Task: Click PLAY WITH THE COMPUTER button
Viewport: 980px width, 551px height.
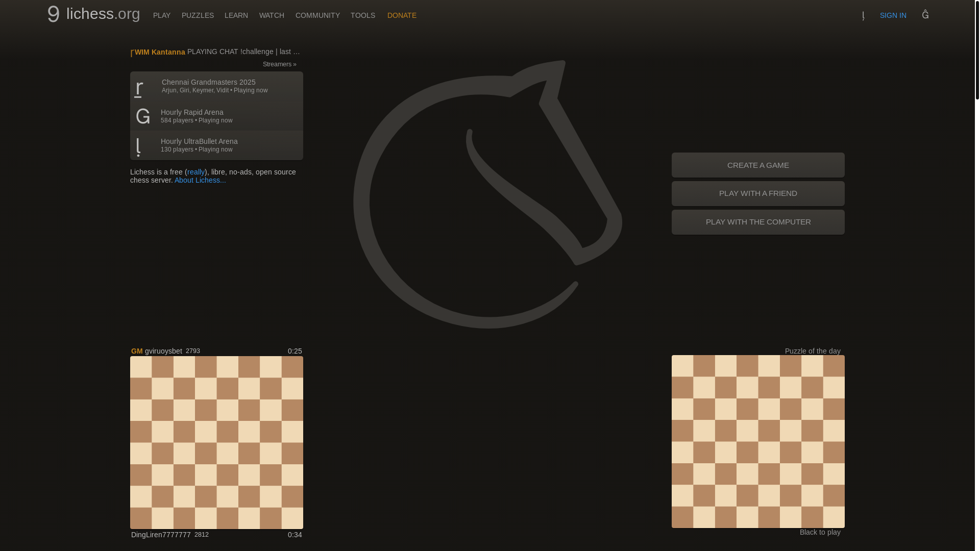Action: (758, 222)
